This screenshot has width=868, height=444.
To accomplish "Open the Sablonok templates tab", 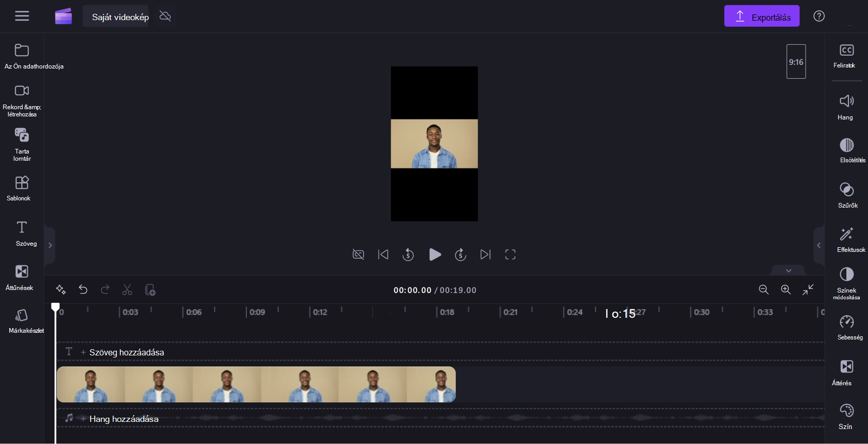I will 22,189.
